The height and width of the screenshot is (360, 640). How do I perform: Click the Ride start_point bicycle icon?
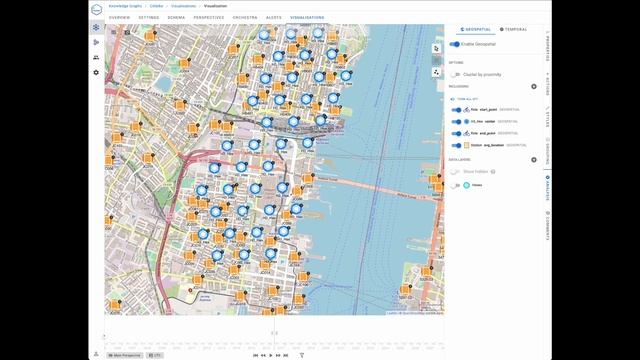[467, 110]
